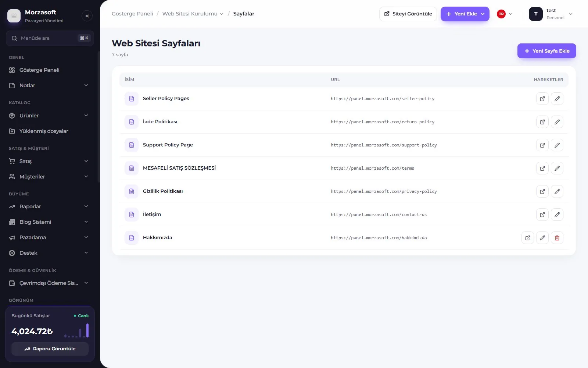Go to Gösterge Paneli in sidebar
This screenshot has height=368, width=588.
coord(49,70)
